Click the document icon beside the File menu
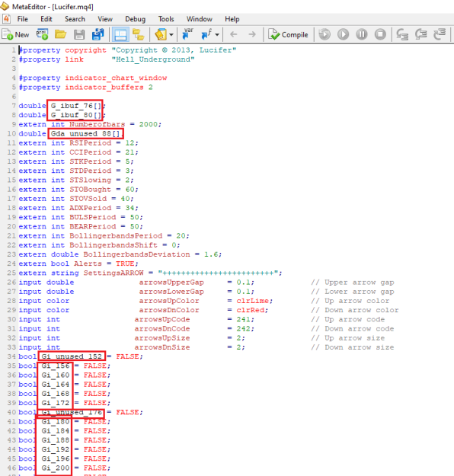Screen dimensions: 454x476 tap(6, 19)
